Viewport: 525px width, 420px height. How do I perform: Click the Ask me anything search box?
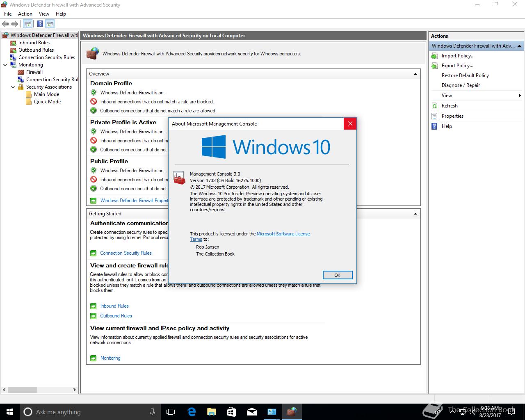click(x=90, y=412)
